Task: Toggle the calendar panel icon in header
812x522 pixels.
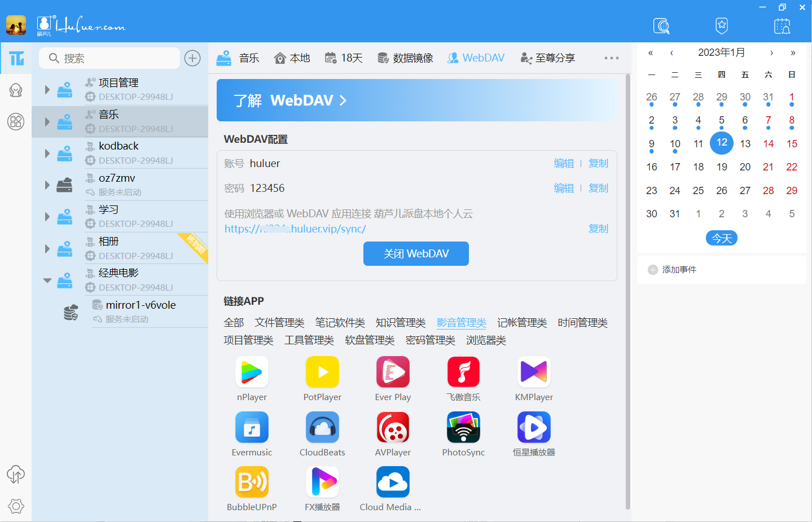Action: [x=782, y=26]
